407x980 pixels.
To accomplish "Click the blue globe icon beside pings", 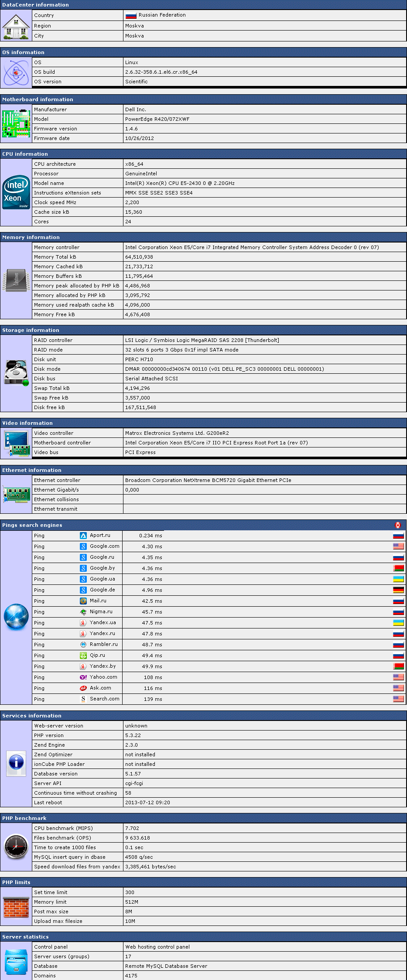I will click(16, 617).
